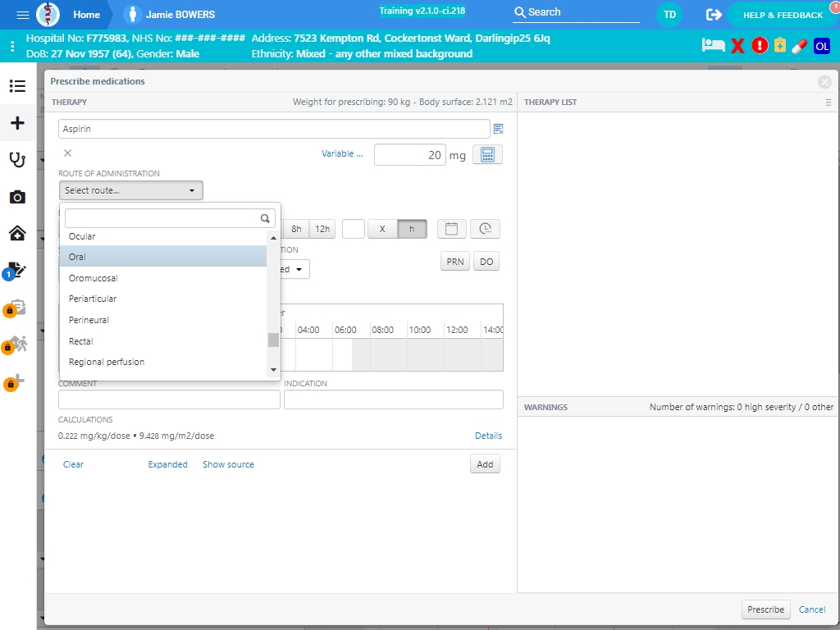Click the plus add sidebar icon
840x630 pixels.
tap(17, 123)
